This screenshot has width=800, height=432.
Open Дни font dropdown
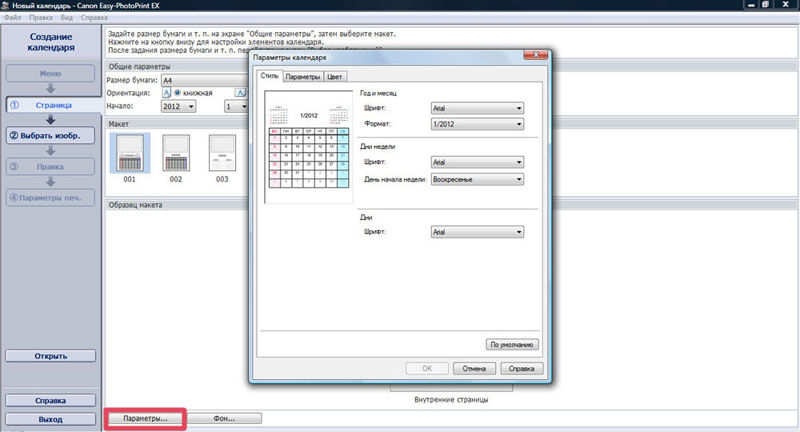point(477,232)
